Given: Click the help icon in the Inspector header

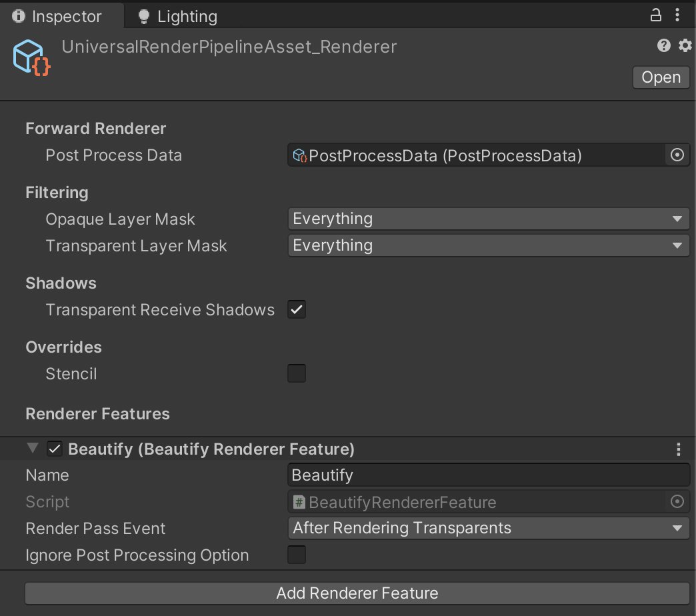Looking at the screenshot, I should click(663, 45).
